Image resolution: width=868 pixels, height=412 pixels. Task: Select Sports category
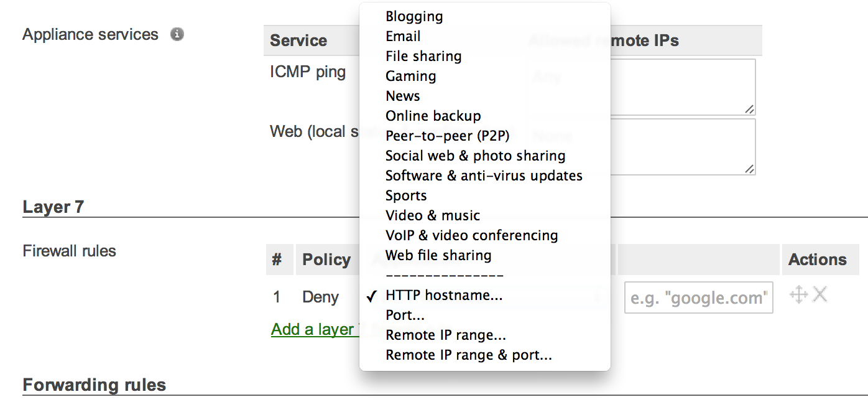tap(406, 195)
